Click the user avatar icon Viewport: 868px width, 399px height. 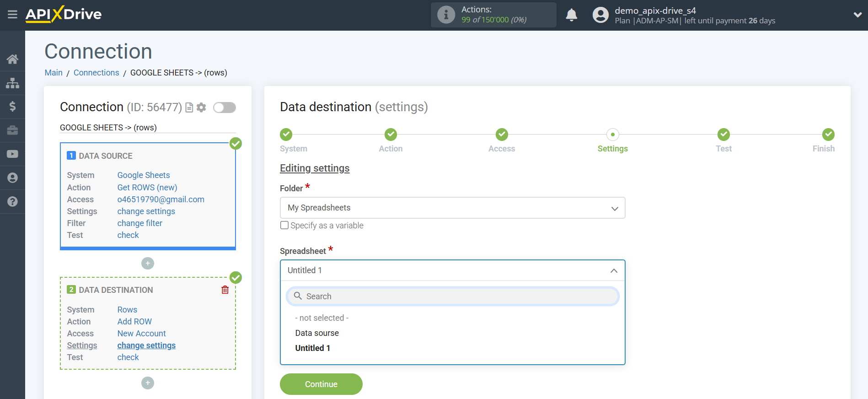(x=600, y=15)
